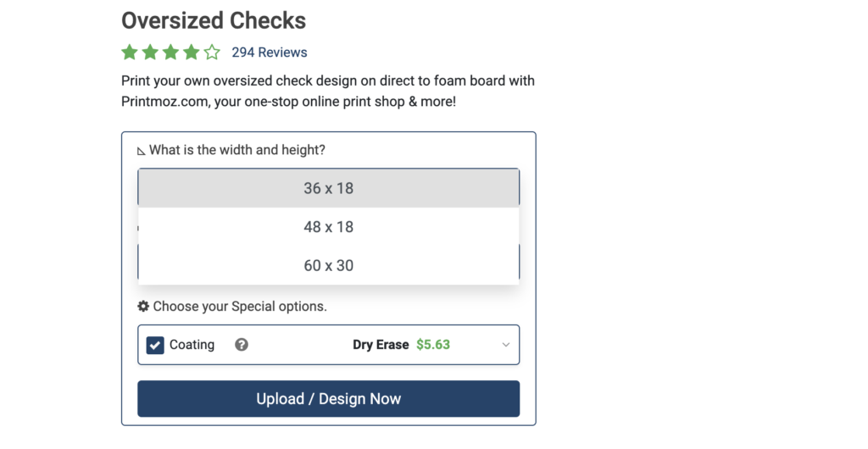Click the fourth green rating star
The image size is (868, 449).
191,53
